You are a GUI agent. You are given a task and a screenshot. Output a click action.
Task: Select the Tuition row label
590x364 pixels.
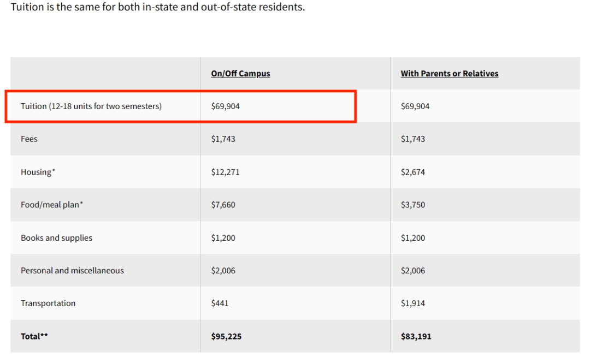point(91,106)
